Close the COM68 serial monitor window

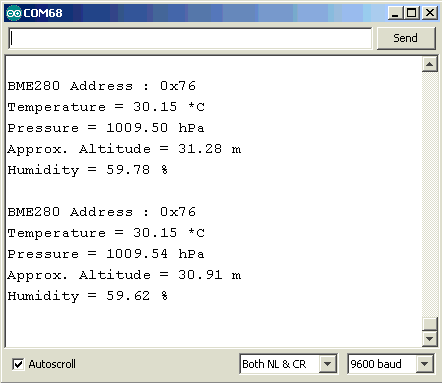(430, 13)
